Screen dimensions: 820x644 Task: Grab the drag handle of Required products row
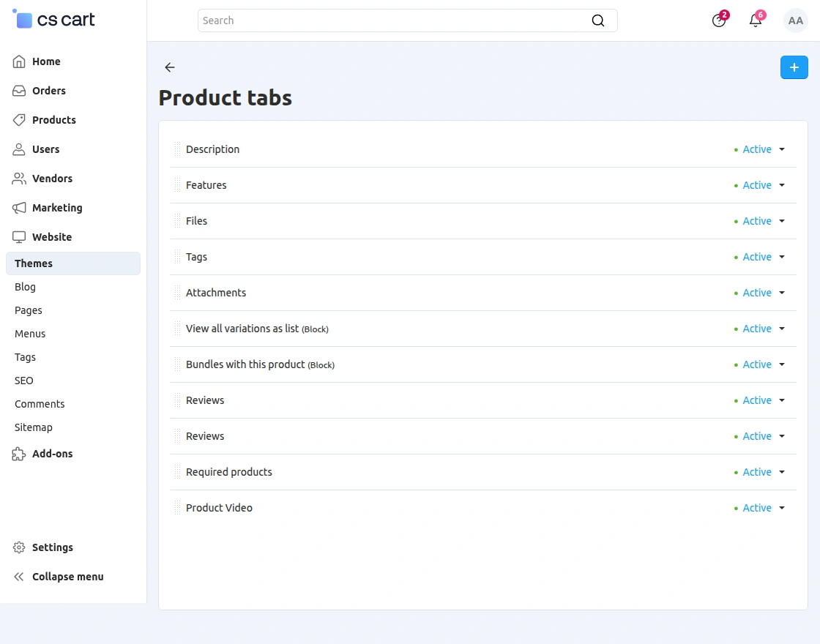[x=177, y=472]
